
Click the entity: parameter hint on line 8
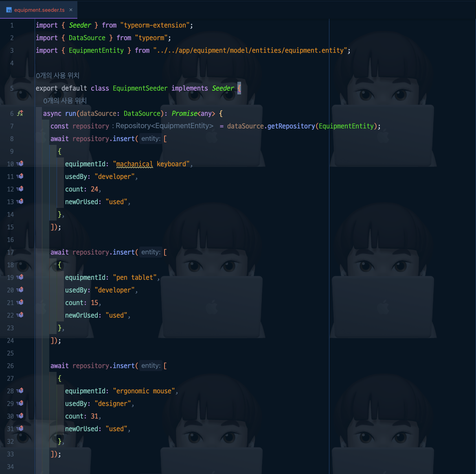[151, 139]
